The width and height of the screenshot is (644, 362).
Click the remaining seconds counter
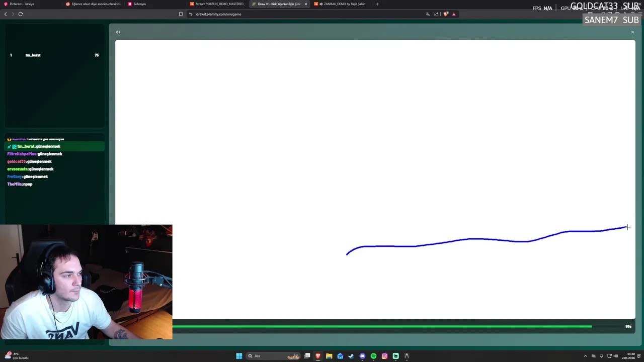[x=628, y=326]
